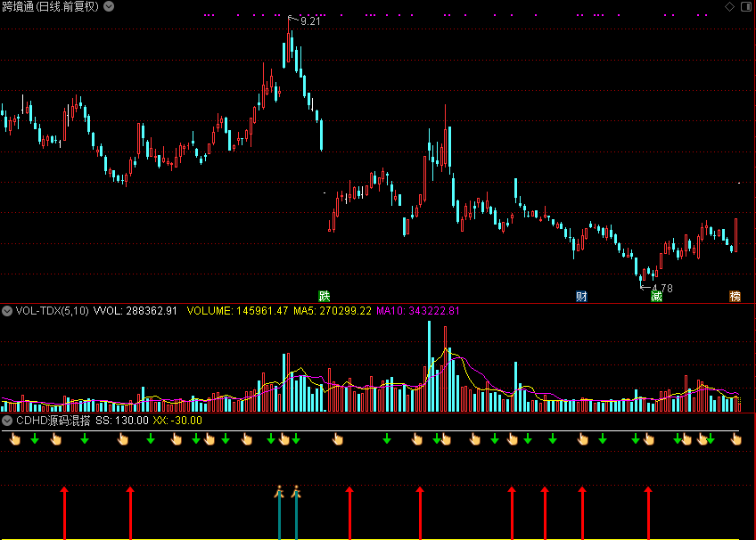
Task: Click the MA10: 343222.81 value
Action: (418, 311)
